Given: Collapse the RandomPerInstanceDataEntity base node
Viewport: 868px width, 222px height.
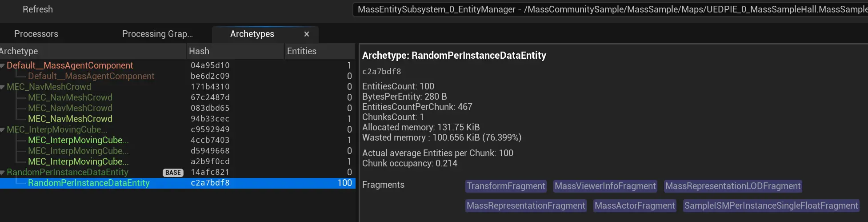Looking at the screenshot, I should (3, 173).
